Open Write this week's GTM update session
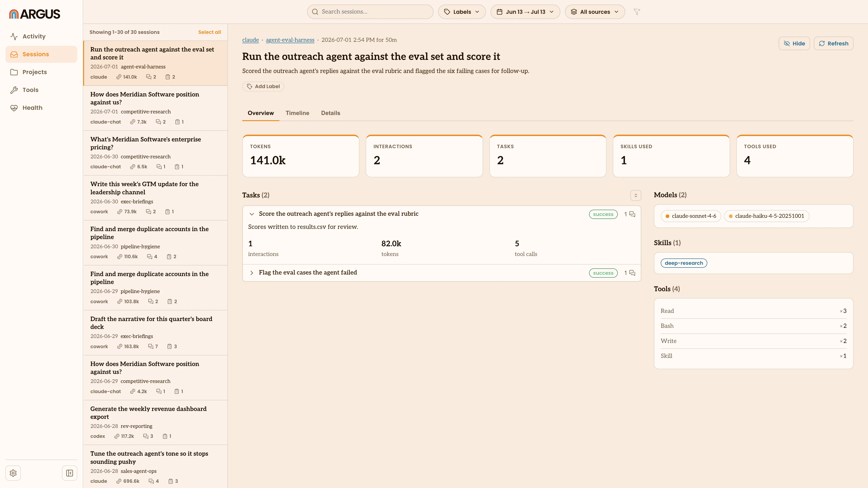 point(155,198)
